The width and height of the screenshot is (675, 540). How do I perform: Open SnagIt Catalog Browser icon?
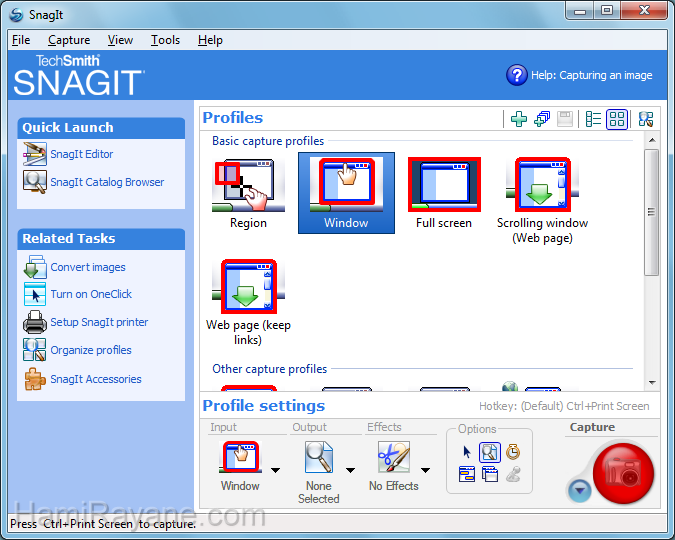[x=34, y=182]
